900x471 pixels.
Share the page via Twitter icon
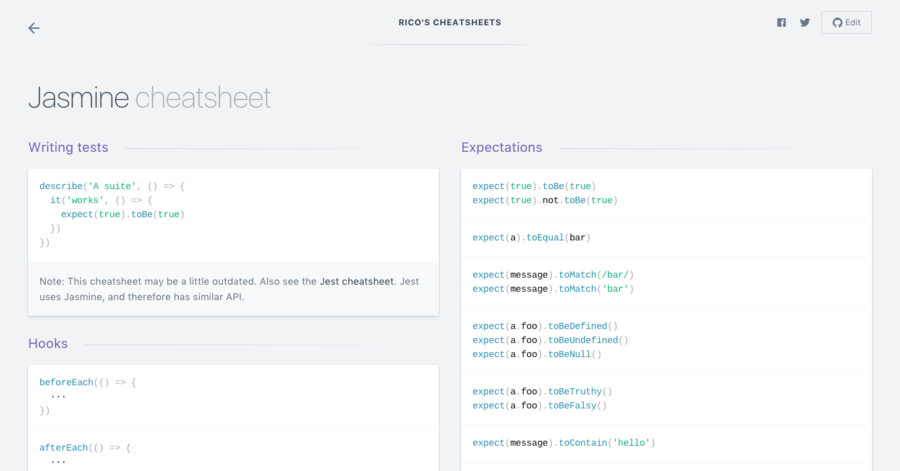click(x=804, y=23)
